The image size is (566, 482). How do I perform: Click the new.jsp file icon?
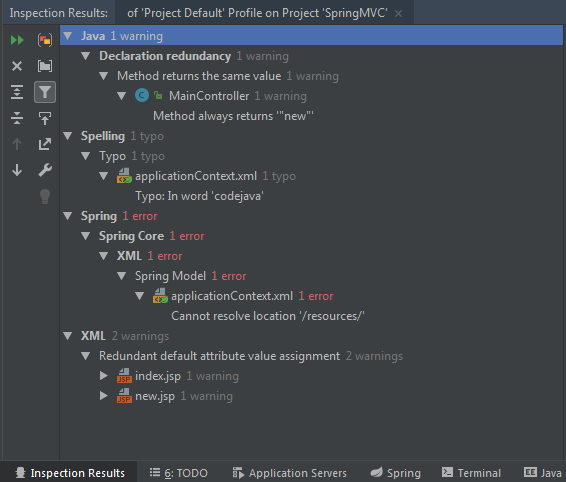124,396
